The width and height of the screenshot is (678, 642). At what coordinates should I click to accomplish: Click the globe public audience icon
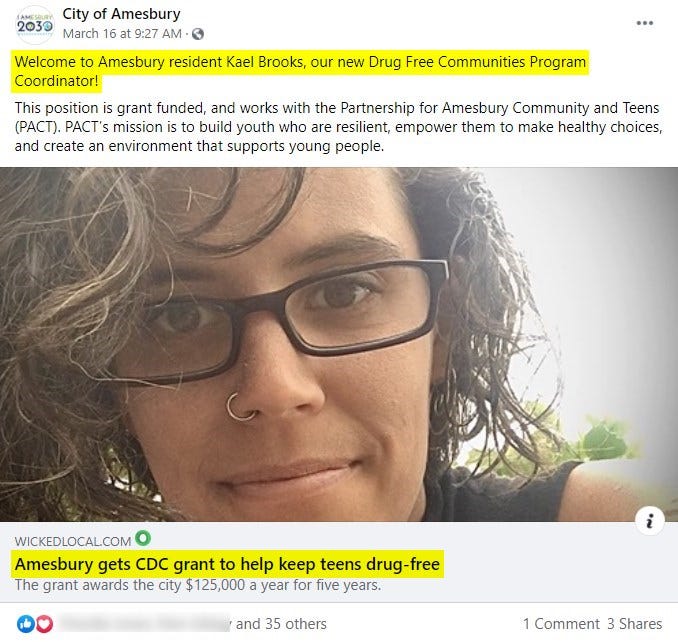coord(198,34)
